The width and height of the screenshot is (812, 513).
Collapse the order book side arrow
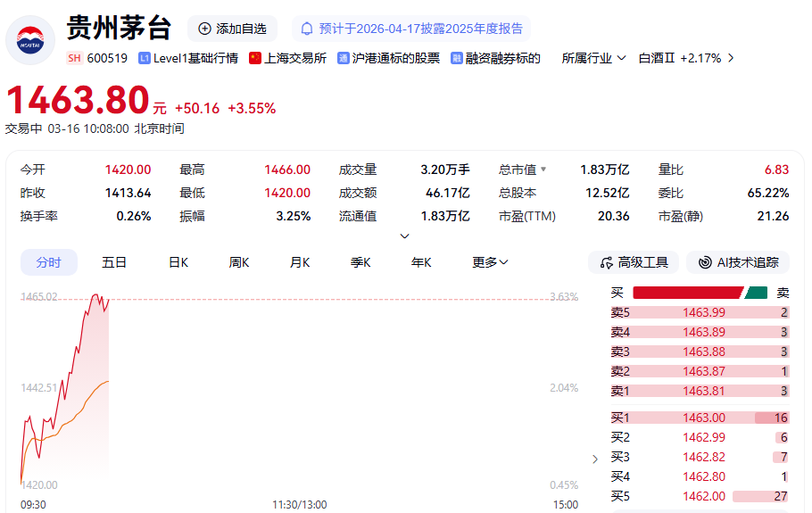(595, 459)
